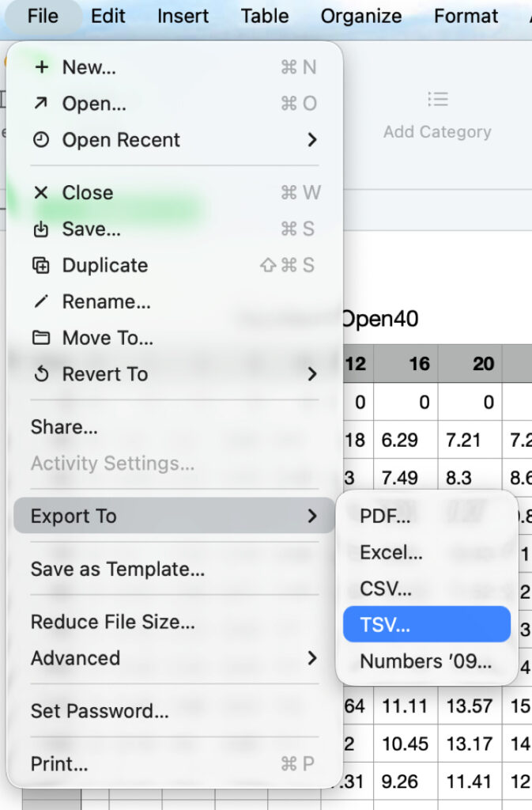The height and width of the screenshot is (810, 532).
Task: Click the Rename pencil icon
Action: tap(41, 302)
